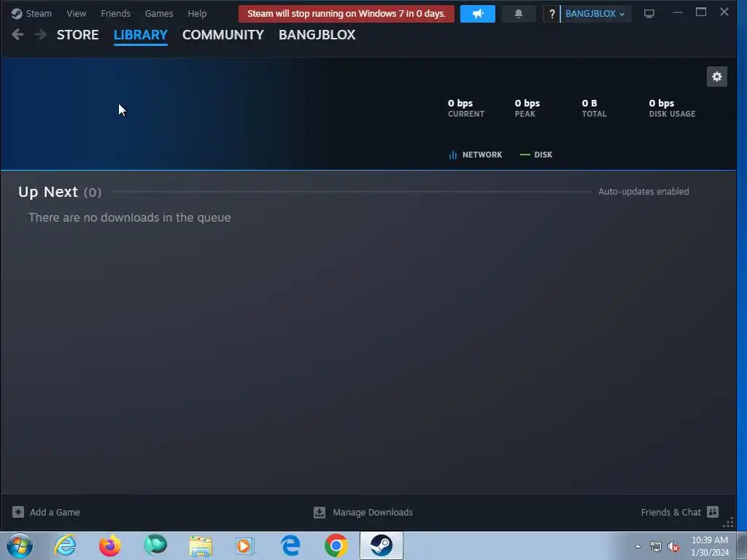Click the 0 bps CURRENT statistic
Screen dimensions: 747x560
(x=466, y=108)
